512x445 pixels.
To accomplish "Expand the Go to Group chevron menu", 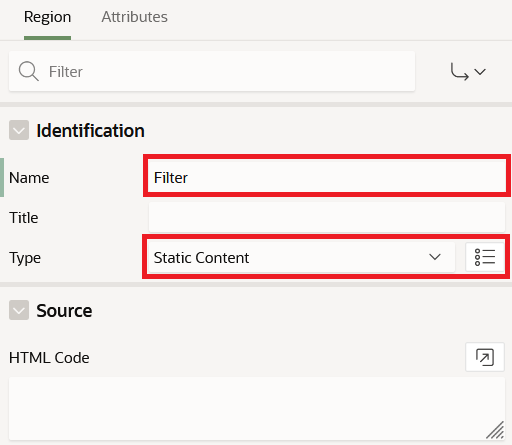I will point(480,72).
